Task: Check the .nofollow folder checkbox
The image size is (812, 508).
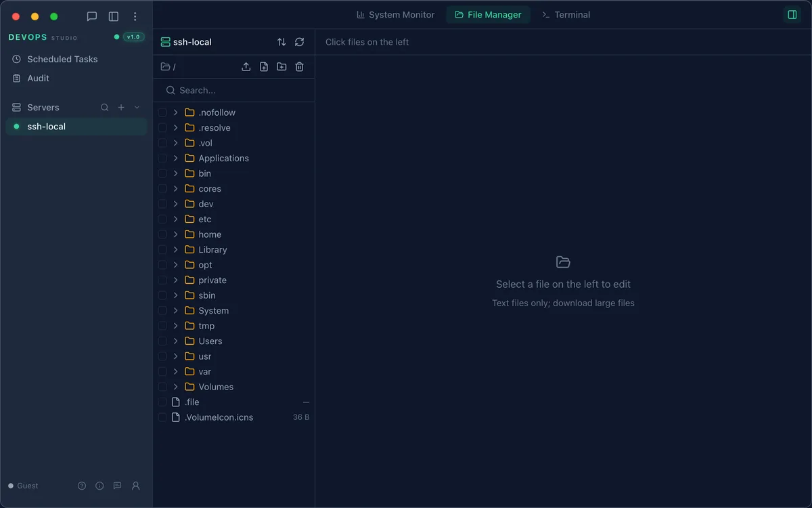Action: pos(162,112)
